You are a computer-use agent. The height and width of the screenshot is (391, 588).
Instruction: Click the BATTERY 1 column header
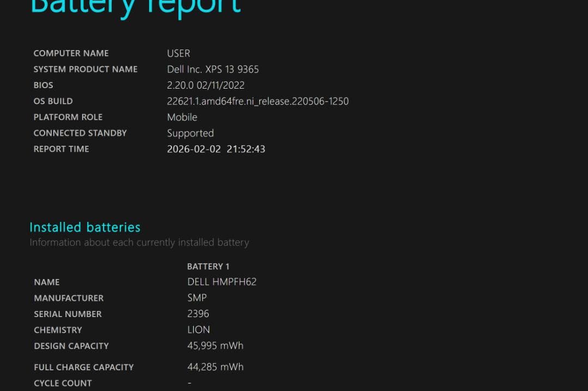[208, 266]
